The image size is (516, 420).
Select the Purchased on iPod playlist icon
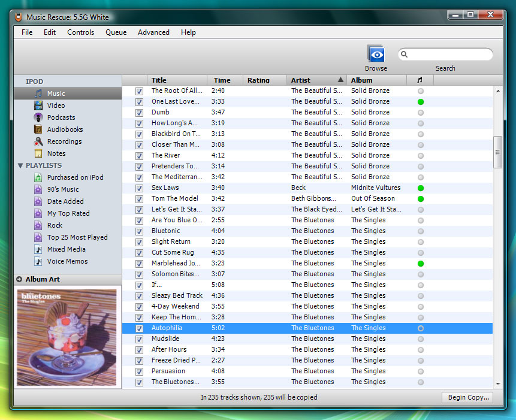pos(38,177)
